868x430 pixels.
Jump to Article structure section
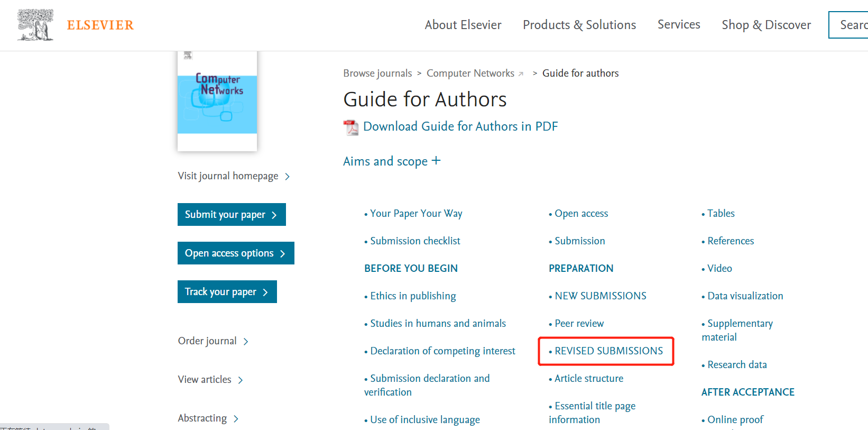(589, 379)
